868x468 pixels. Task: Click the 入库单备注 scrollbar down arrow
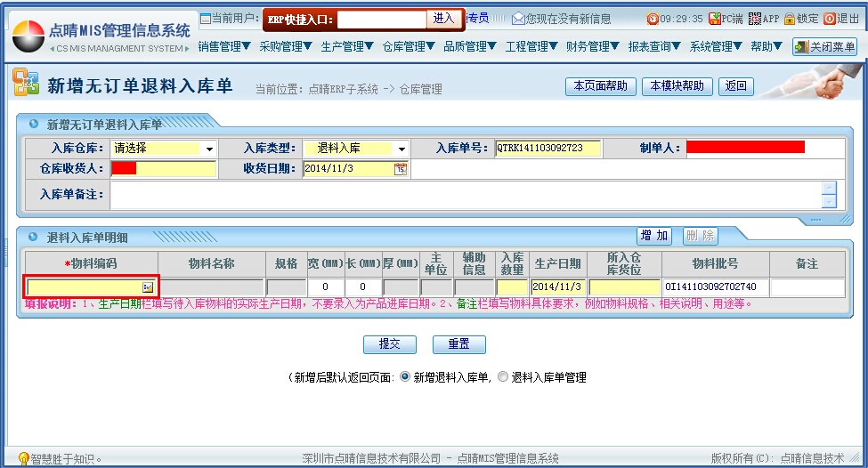pos(829,202)
